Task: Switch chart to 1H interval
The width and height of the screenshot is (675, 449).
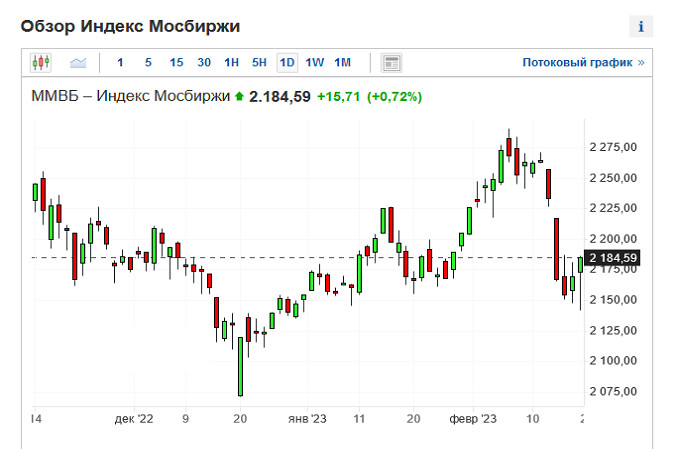Action: [x=231, y=63]
